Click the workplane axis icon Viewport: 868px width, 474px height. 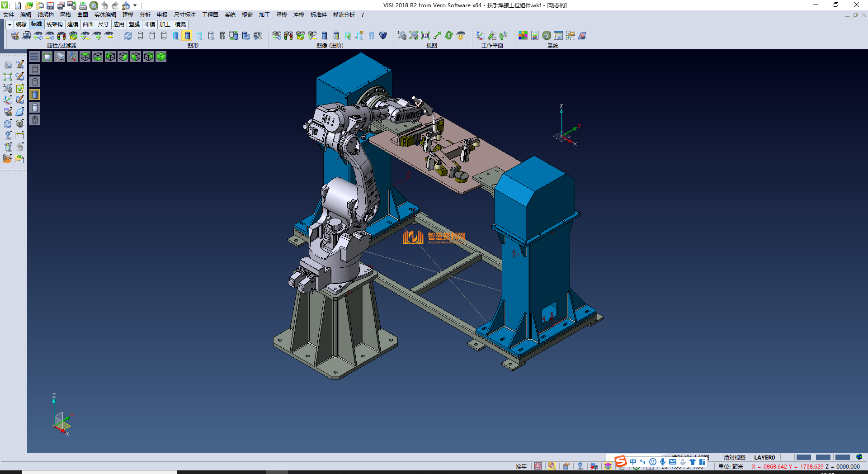(481, 35)
